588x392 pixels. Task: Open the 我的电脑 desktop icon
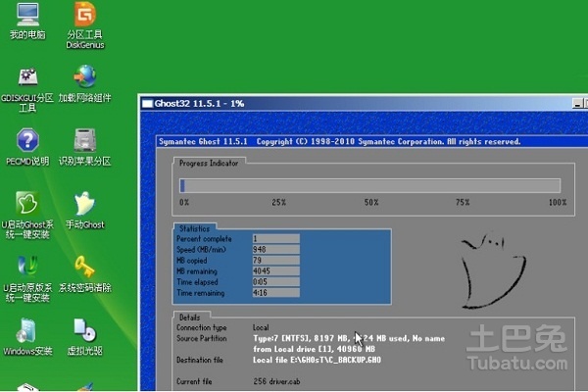[27, 21]
